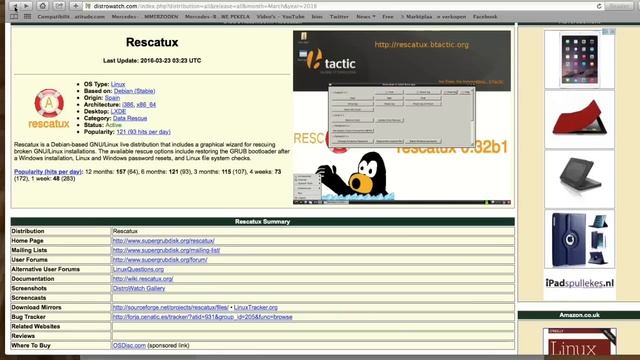The image size is (640, 360).
Task: Select the x86_64 architecture link
Action: coord(146,105)
